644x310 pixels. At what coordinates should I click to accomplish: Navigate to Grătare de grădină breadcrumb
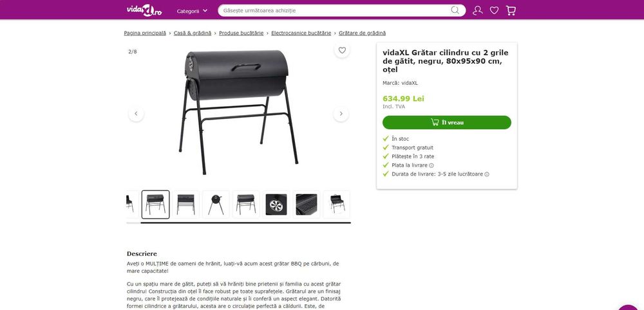[362, 33]
